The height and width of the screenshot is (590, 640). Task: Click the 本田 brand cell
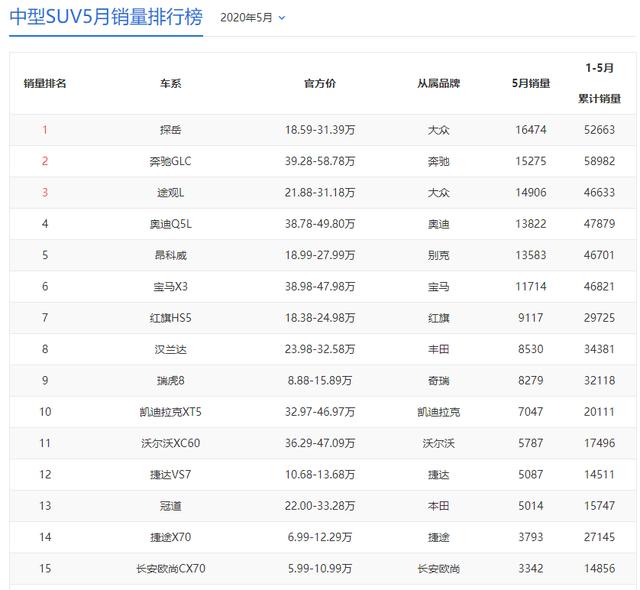[x=438, y=506]
